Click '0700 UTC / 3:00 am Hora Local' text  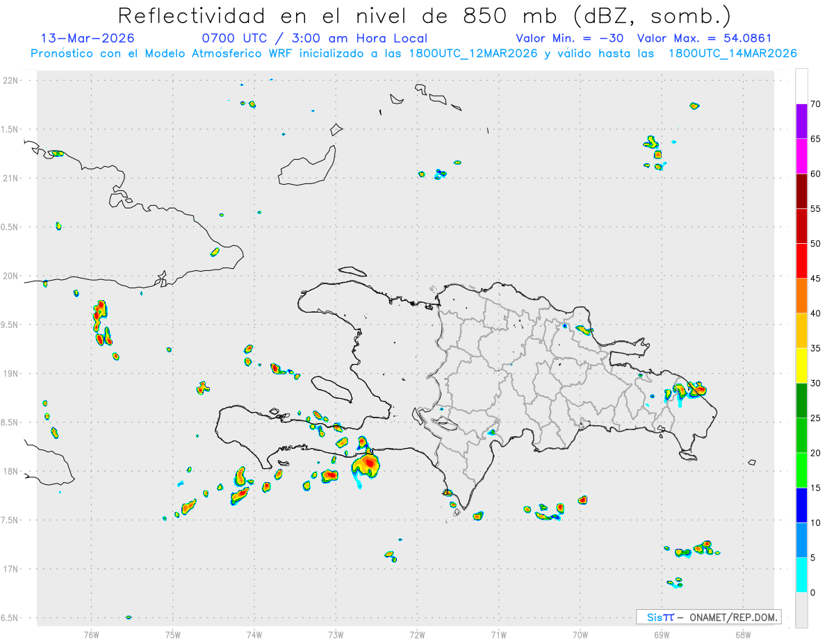coord(315,38)
